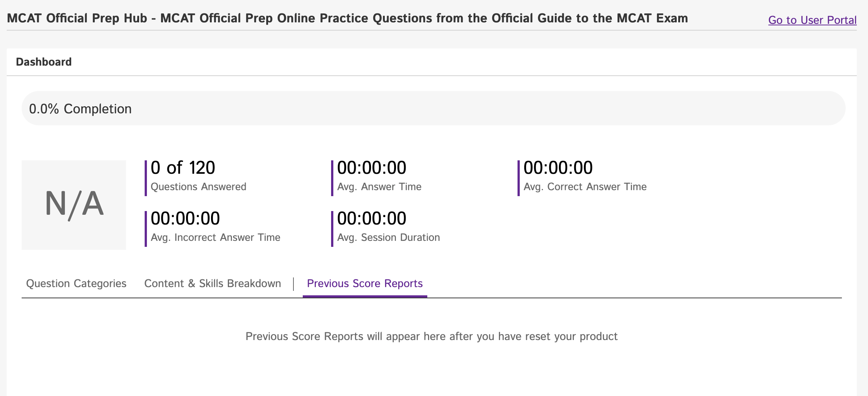Click the Questions Answered label
This screenshot has width=868, height=396.
[198, 186]
